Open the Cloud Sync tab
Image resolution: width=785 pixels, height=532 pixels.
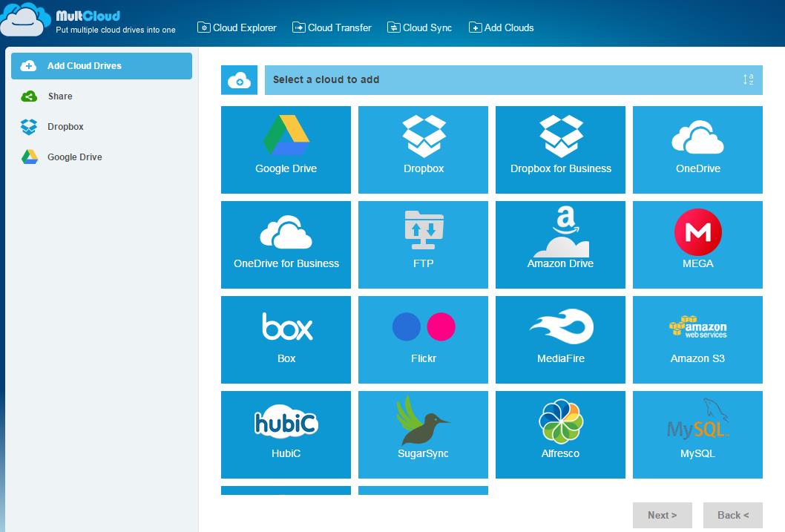pos(419,27)
